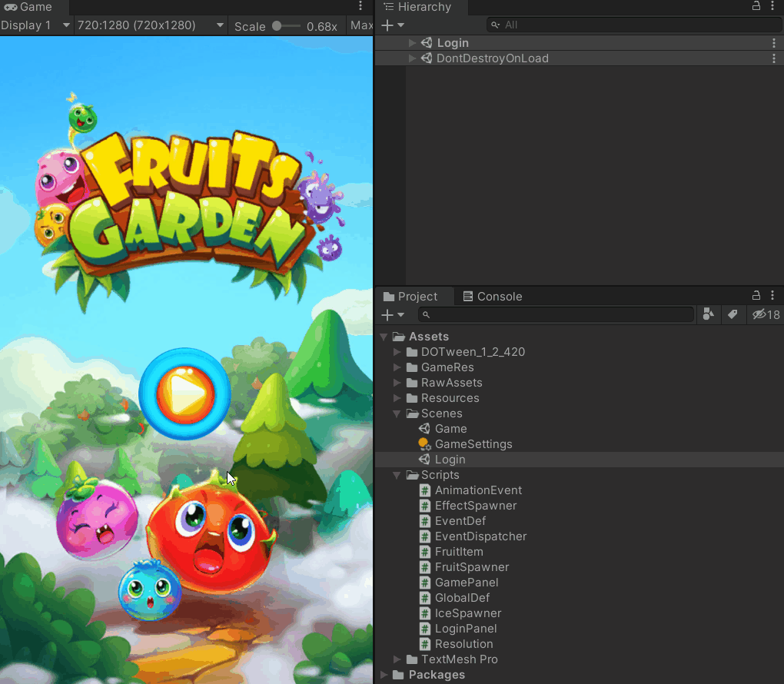Open the DontDestroyOnLoad row options menu
Screen dimensions: 784x684
point(774,58)
